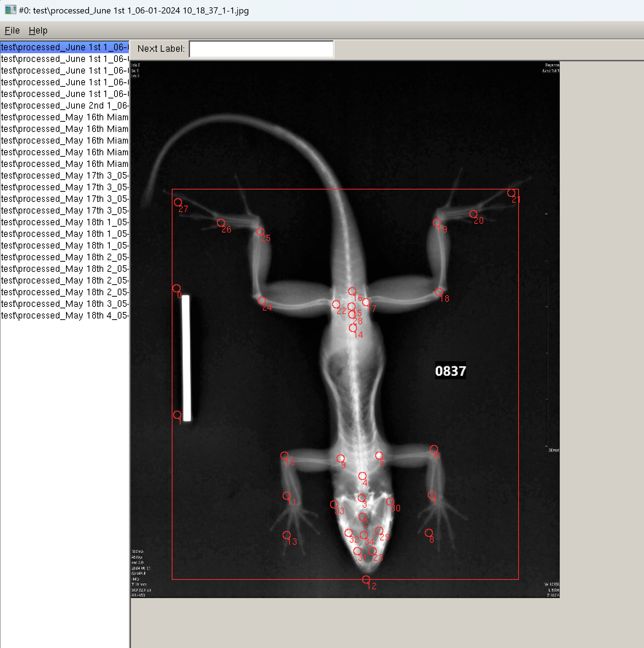Click landmark point 10 on the left elbow

click(x=284, y=456)
